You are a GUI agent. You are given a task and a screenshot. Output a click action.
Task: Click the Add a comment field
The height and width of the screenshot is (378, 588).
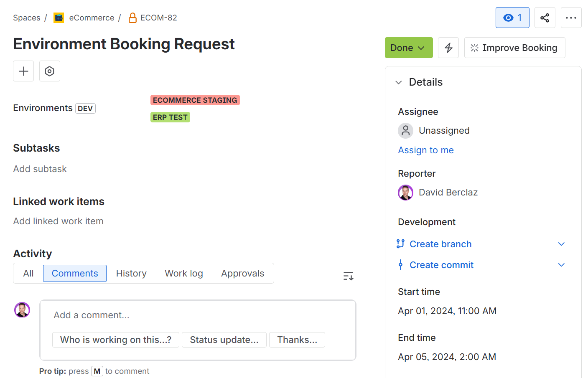[197, 315]
